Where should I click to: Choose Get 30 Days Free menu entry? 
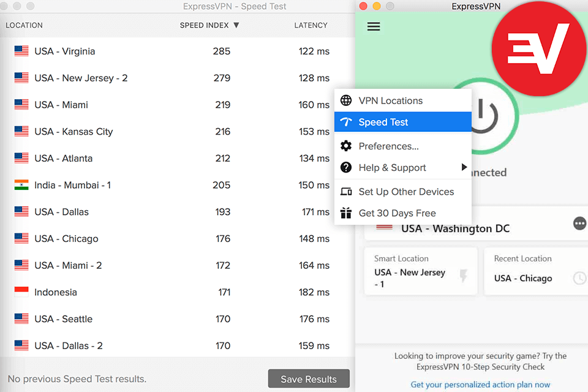click(397, 213)
